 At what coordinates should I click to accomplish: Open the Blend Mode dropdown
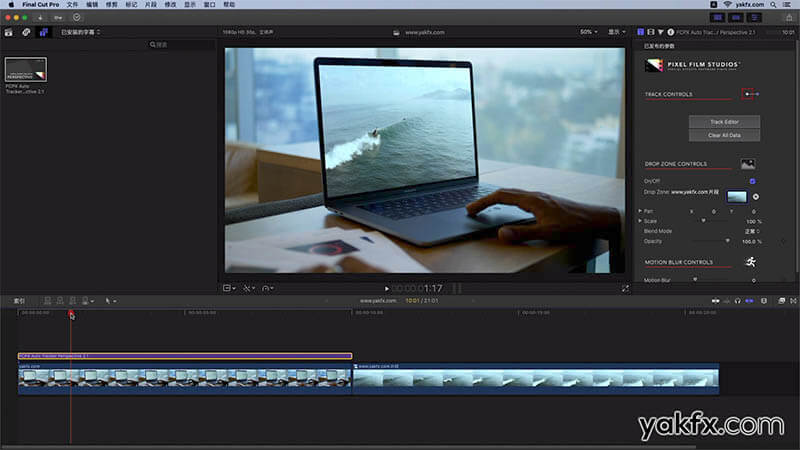pyautogui.click(x=752, y=231)
